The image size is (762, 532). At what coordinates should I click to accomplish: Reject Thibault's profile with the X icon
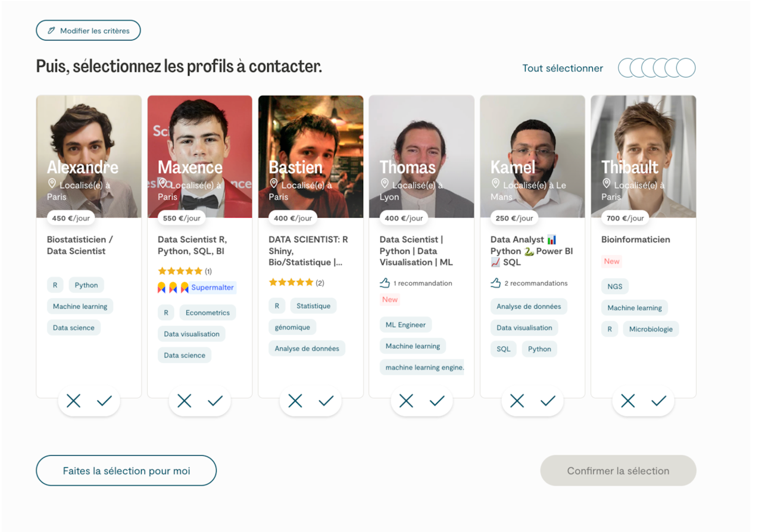click(628, 401)
